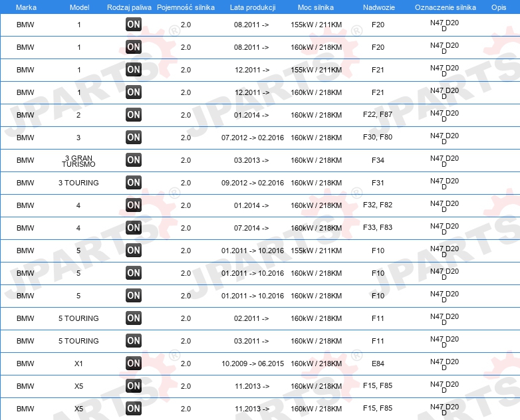Image resolution: width=520 pixels, height=420 pixels.
Task: Click the F34 body cell
Action: point(378,160)
